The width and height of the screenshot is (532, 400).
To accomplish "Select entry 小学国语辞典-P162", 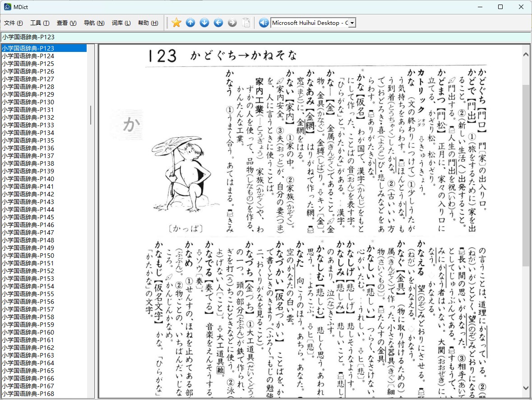I will click(44, 347).
